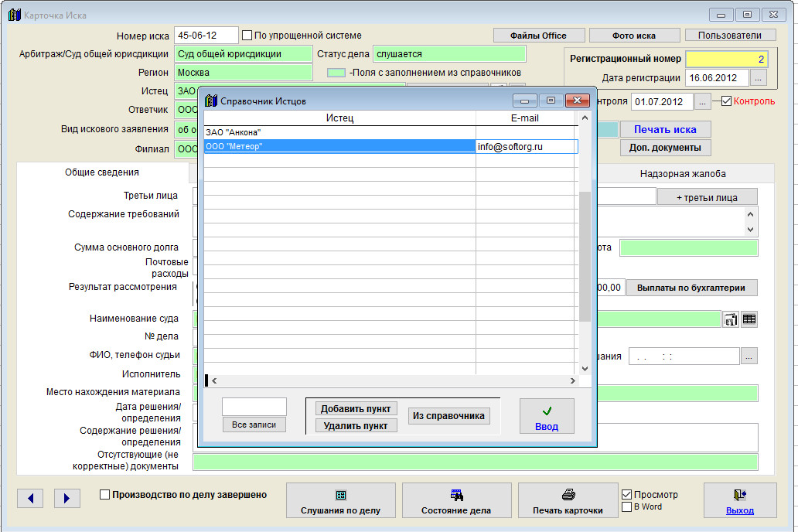This screenshot has width=798, height=532.
Task: Confirm selection with the Ввод checkmark button
Action: pos(547,418)
